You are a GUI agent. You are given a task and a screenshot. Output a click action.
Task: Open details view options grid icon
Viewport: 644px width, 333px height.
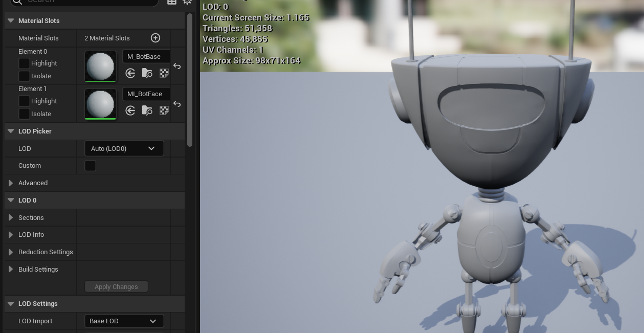click(x=172, y=2)
